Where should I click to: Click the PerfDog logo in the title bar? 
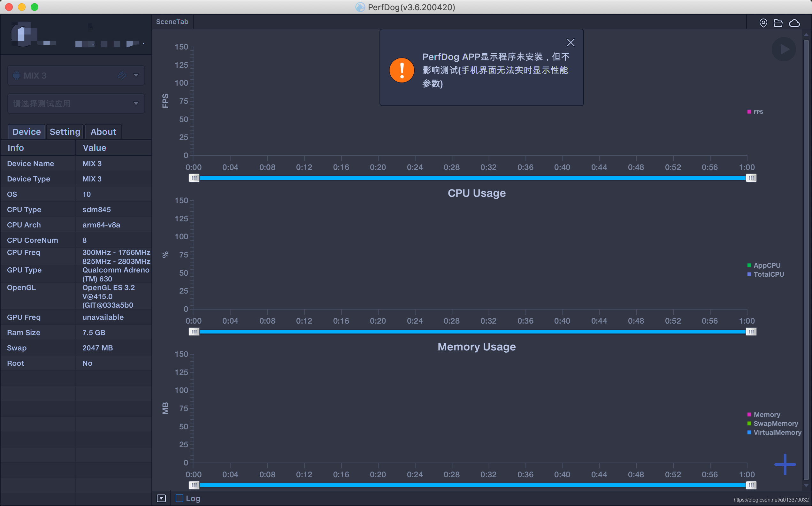tap(360, 7)
